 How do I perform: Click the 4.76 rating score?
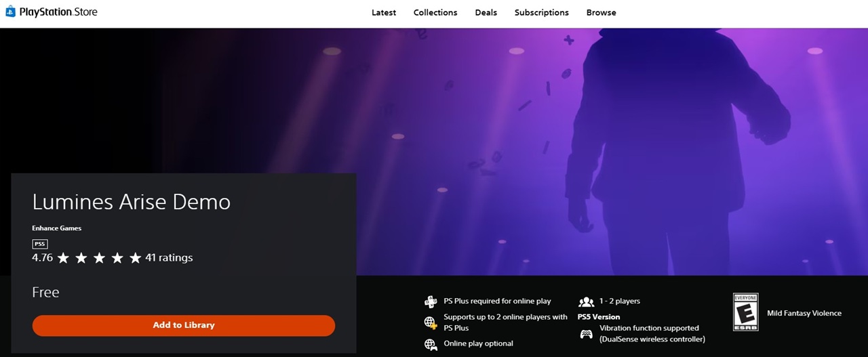tap(42, 257)
